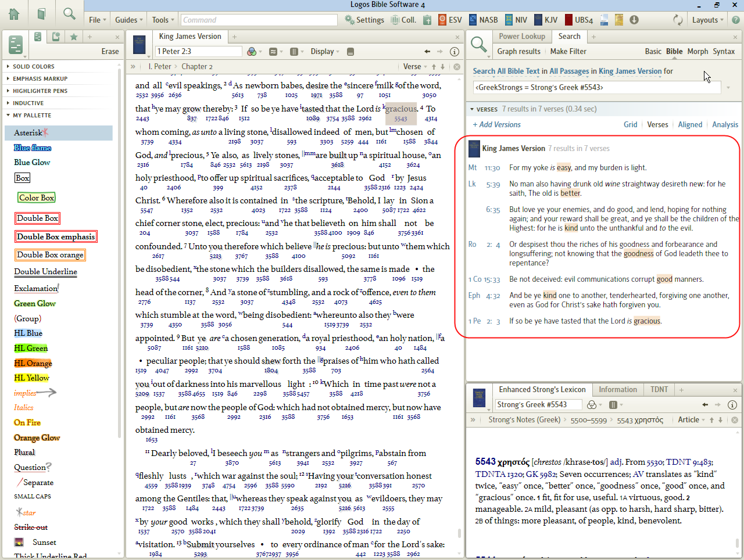Image resolution: width=744 pixels, height=560 pixels.
Task: Click the reading view icon beside Display
Action: [350, 52]
